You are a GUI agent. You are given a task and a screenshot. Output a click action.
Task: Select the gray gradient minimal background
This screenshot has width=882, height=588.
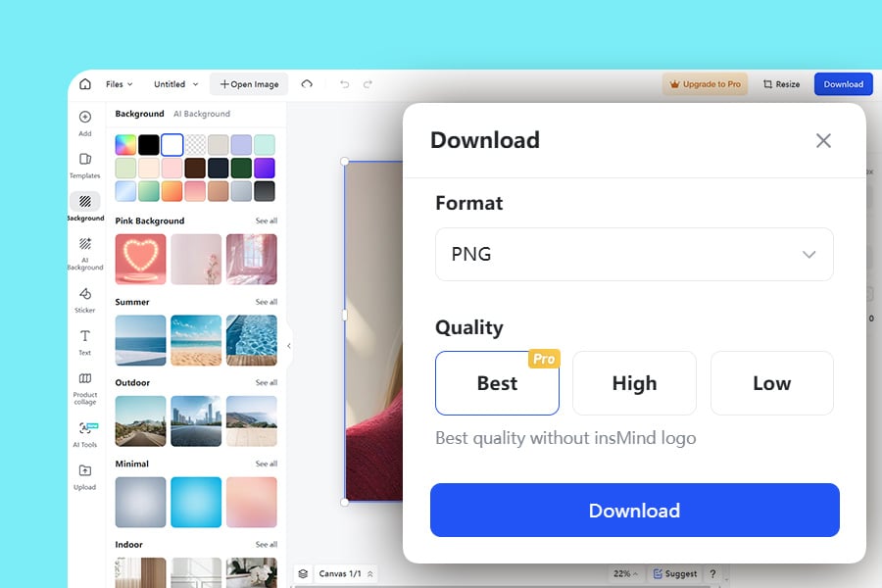click(140, 502)
